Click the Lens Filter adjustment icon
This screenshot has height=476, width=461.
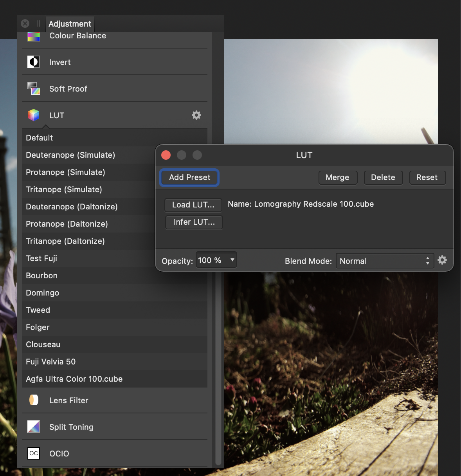pyautogui.click(x=34, y=400)
